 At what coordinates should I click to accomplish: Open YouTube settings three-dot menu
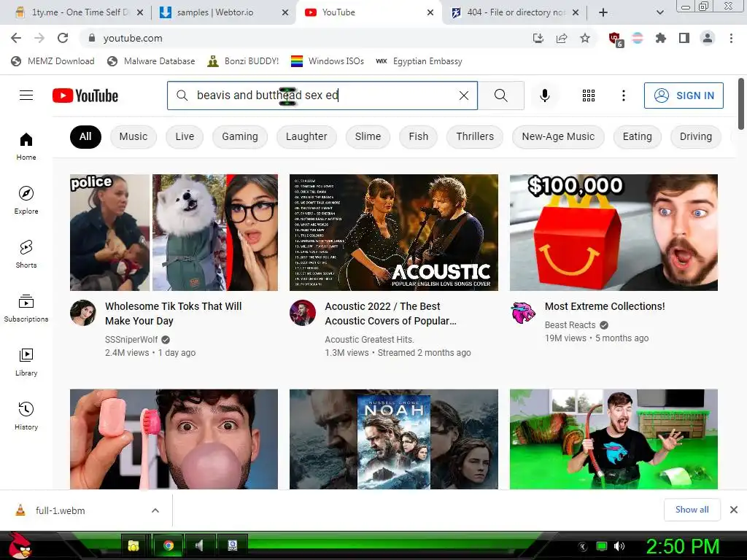click(623, 96)
